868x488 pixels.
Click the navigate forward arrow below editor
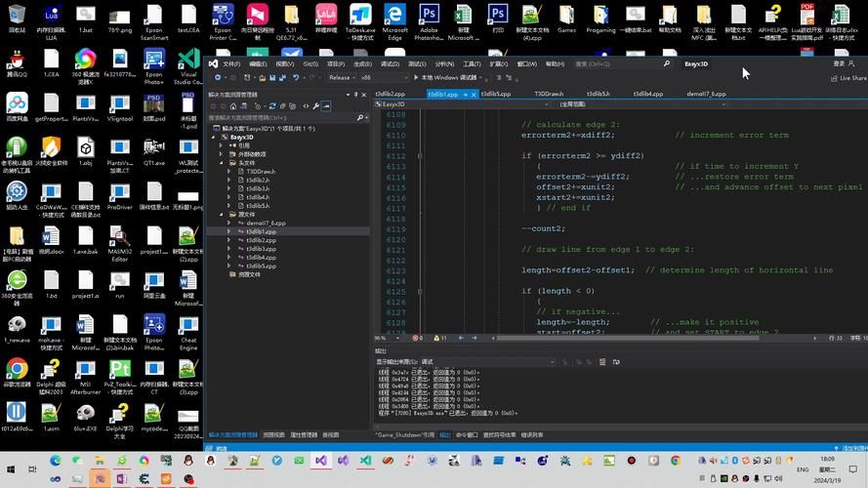(474, 338)
